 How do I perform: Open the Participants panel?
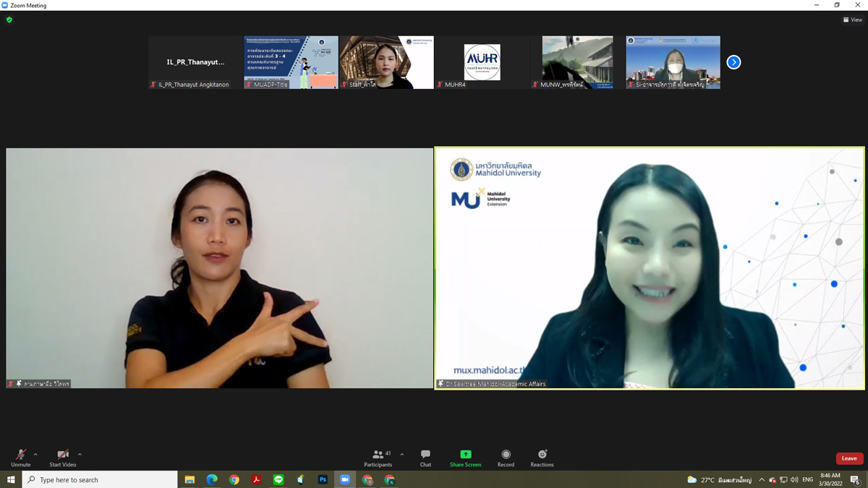[378, 458]
